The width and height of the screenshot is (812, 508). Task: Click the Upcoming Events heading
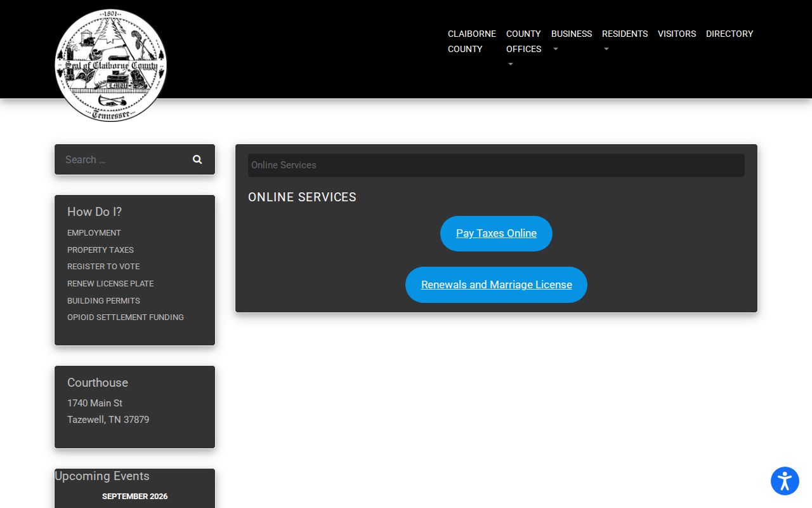(102, 476)
